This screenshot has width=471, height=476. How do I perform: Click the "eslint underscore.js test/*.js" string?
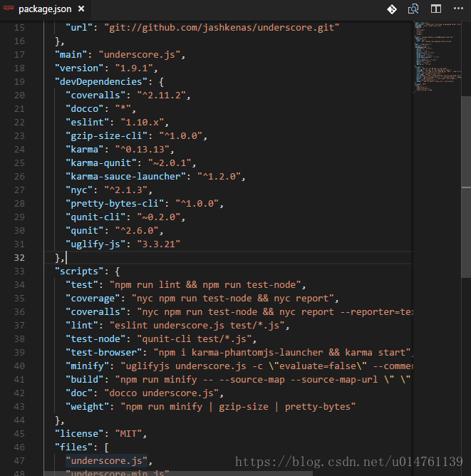tap(197, 326)
